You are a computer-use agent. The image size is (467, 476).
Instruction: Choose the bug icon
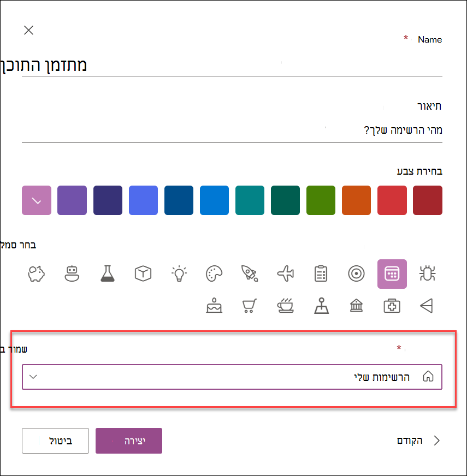pos(428,274)
